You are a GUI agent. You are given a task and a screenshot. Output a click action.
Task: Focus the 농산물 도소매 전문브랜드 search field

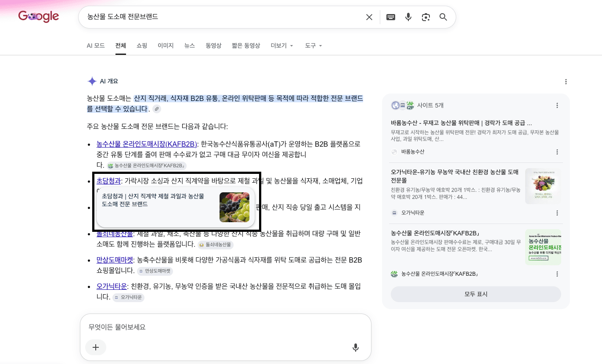tap(222, 17)
